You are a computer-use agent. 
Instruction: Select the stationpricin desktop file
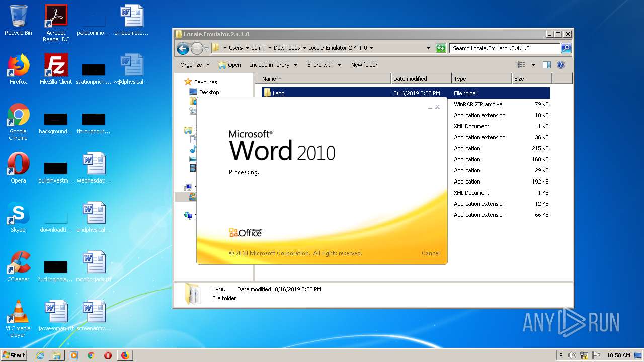pyautogui.click(x=94, y=73)
